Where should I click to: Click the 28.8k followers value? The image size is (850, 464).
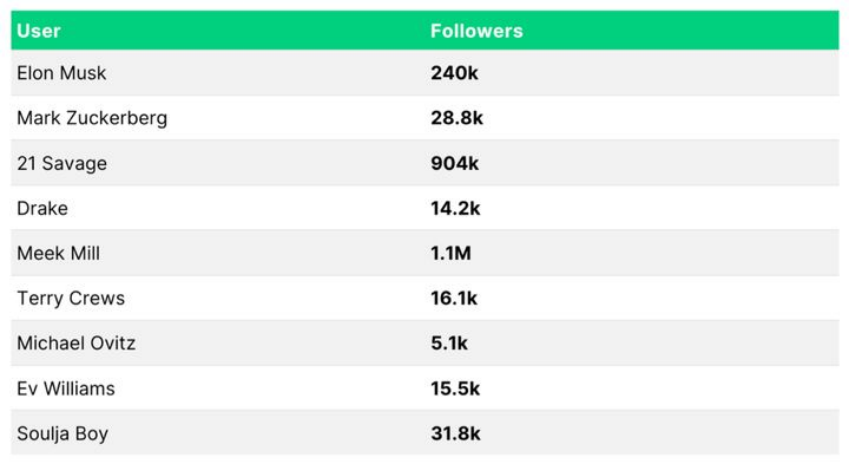[457, 118]
